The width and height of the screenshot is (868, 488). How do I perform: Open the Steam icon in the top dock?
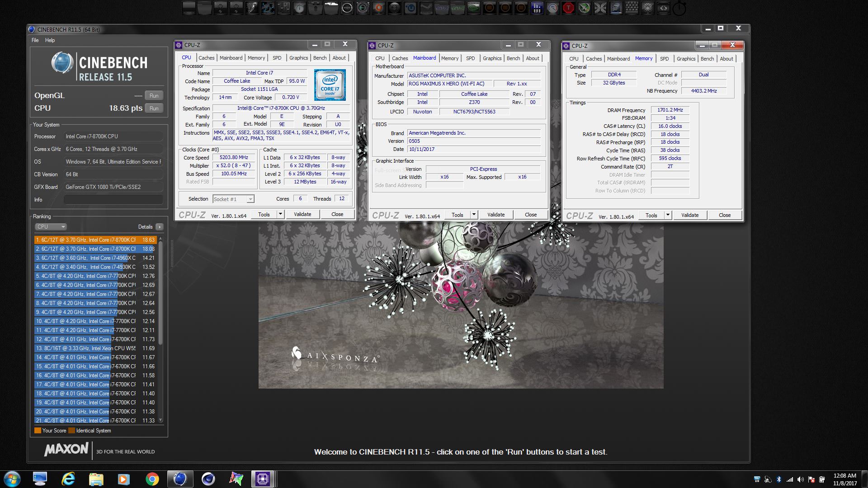[425, 8]
